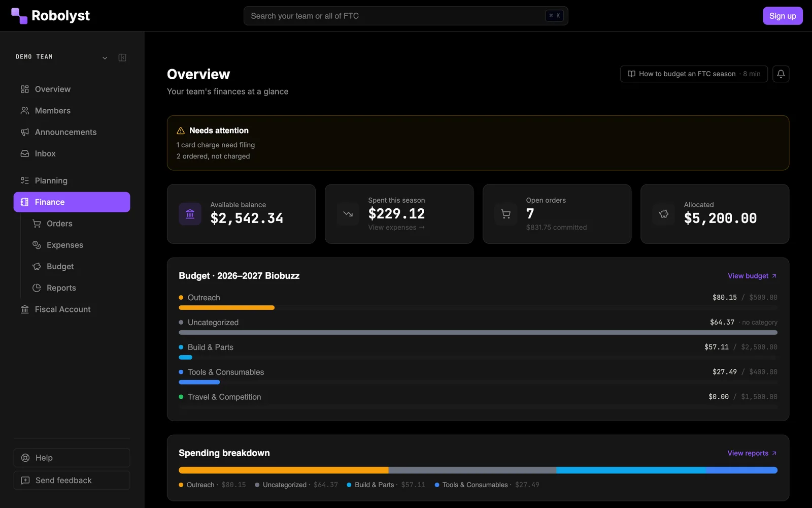Open Announcements from the sidebar
This screenshot has height=508, width=812.
coord(72,132)
